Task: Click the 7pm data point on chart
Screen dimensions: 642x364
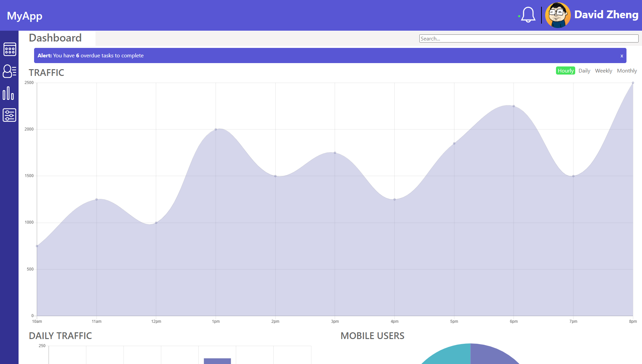Action: tap(574, 176)
